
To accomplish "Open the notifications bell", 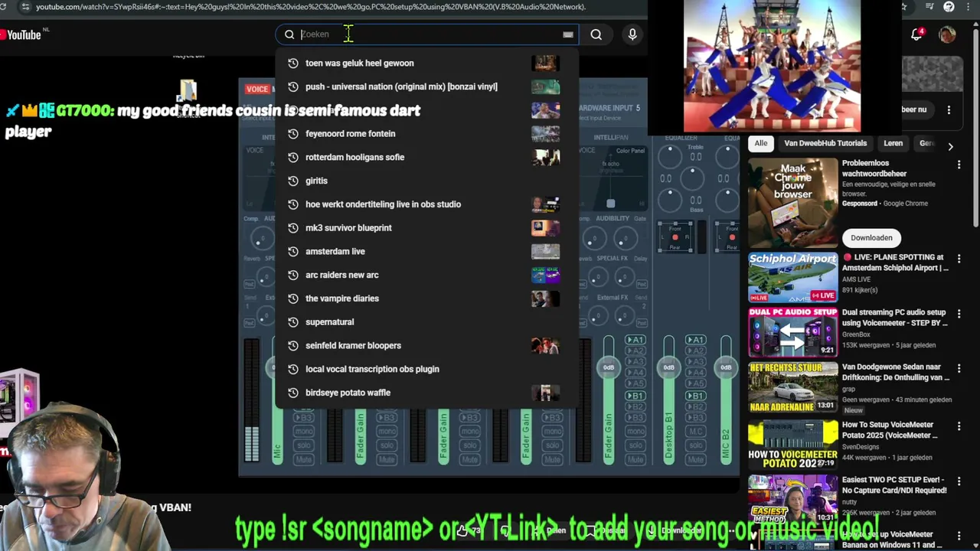I will pyautogui.click(x=916, y=34).
